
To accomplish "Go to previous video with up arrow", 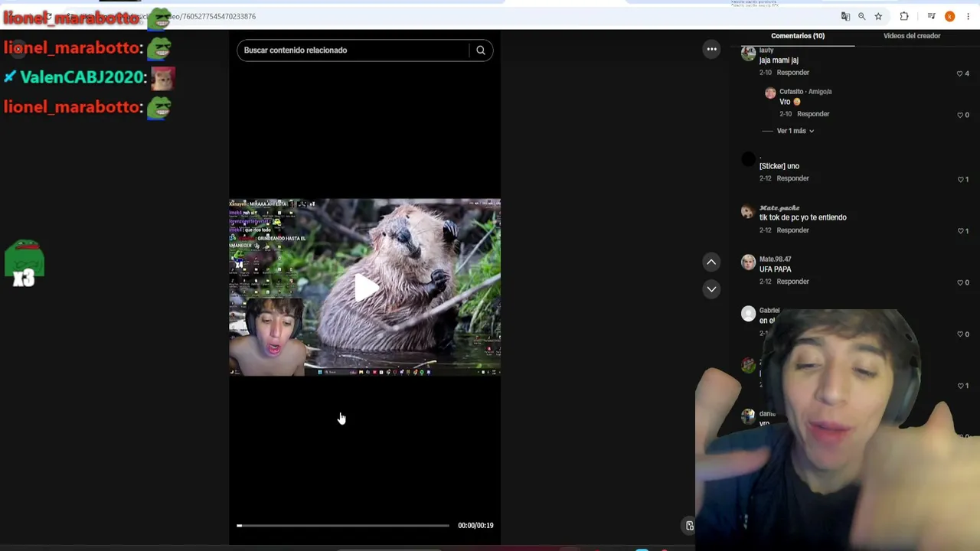I will point(711,262).
